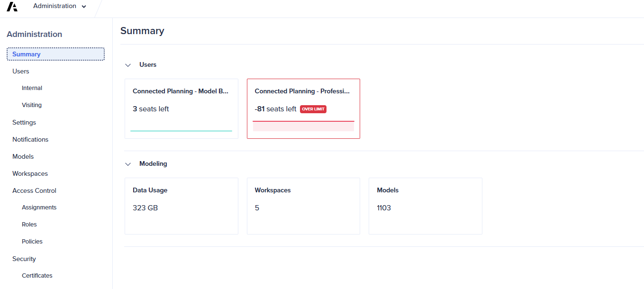Click the Users section label
The image size is (644, 289).
(148, 65)
